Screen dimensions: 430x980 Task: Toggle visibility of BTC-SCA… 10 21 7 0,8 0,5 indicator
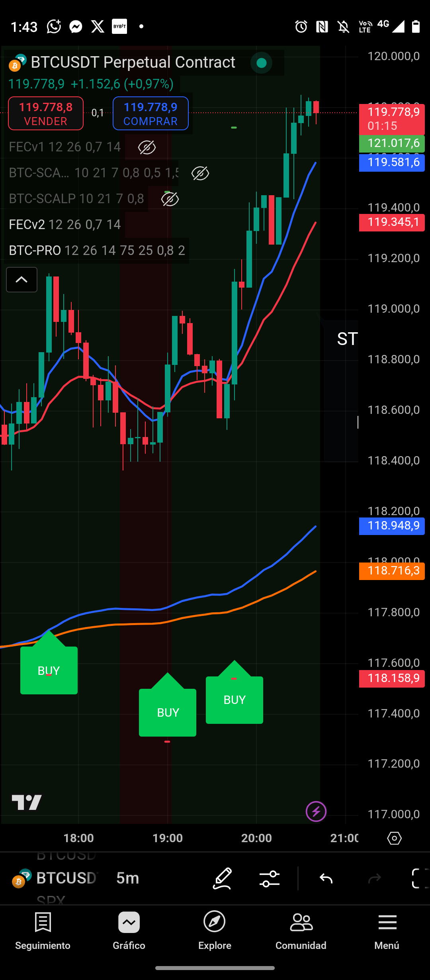tap(200, 173)
